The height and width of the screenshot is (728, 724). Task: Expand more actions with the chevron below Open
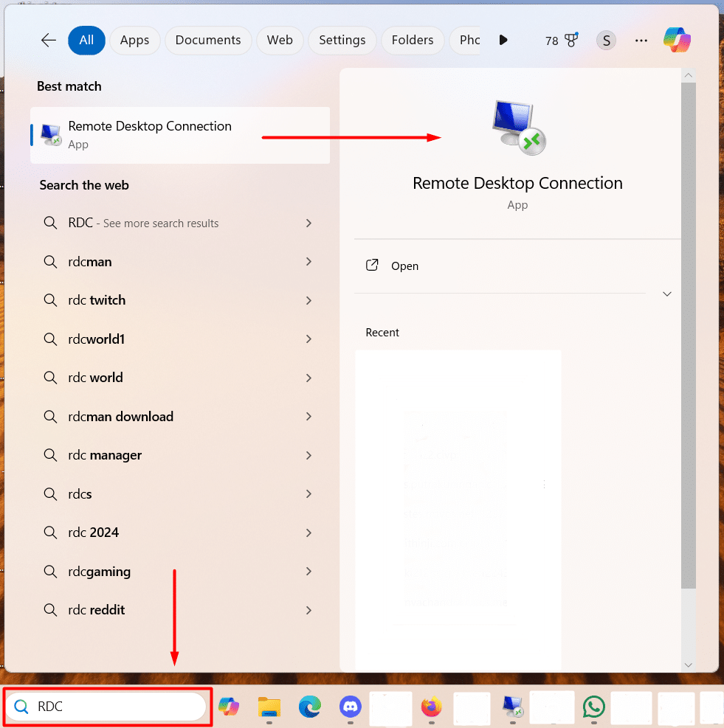point(667,294)
